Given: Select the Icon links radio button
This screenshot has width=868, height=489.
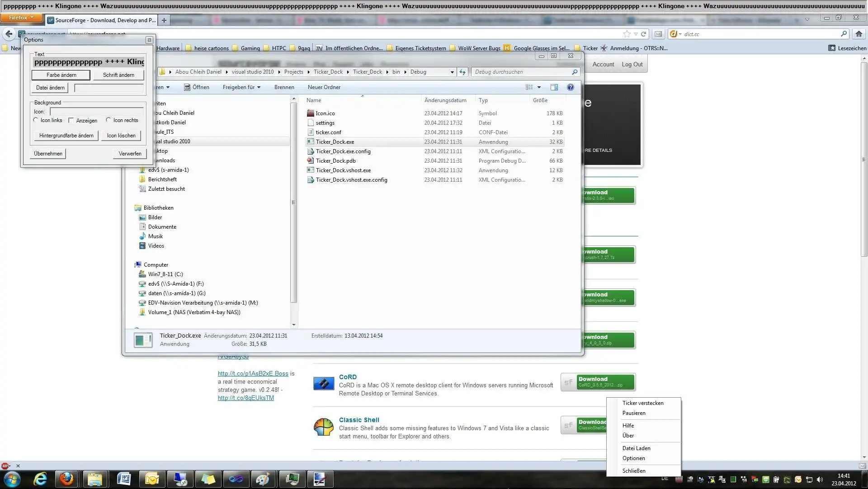Looking at the screenshot, I should [36, 120].
